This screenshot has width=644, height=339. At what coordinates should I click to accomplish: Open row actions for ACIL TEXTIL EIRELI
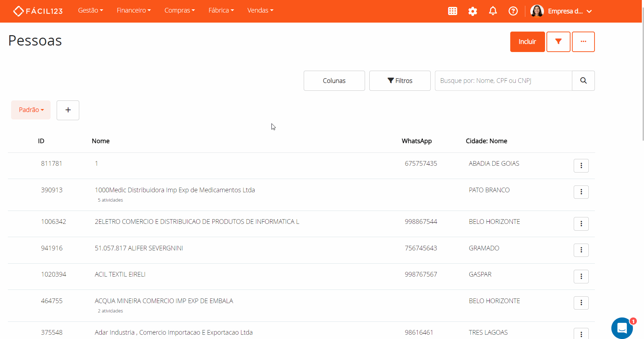tap(581, 277)
